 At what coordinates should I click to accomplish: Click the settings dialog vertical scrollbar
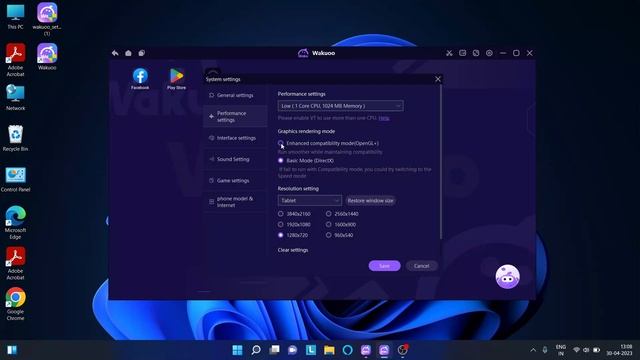click(441, 162)
